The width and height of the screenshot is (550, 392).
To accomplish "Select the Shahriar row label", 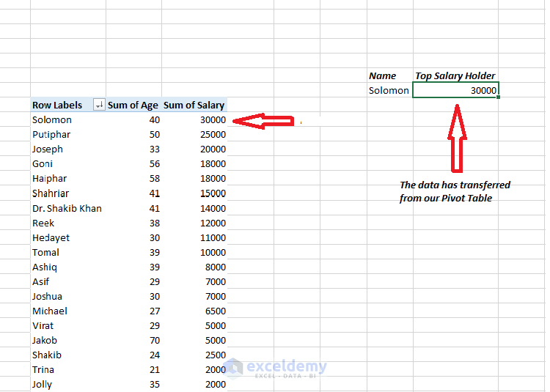I will pos(51,193).
